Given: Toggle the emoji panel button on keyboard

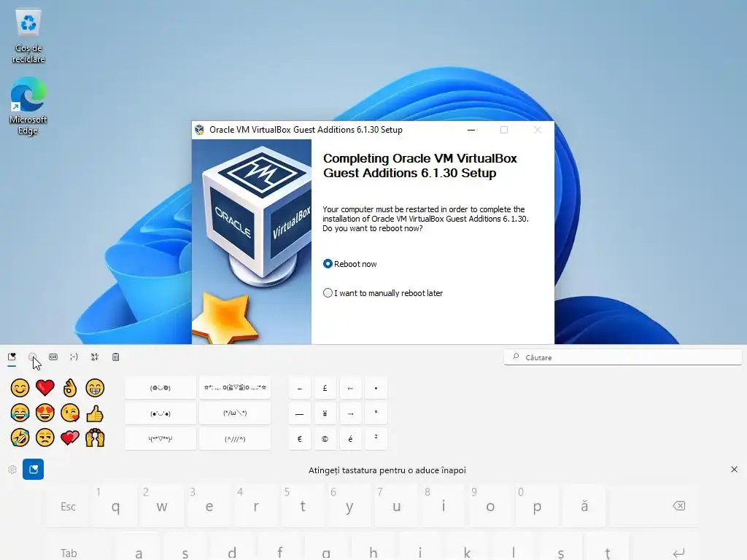Looking at the screenshot, I should (x=34, y=470).
